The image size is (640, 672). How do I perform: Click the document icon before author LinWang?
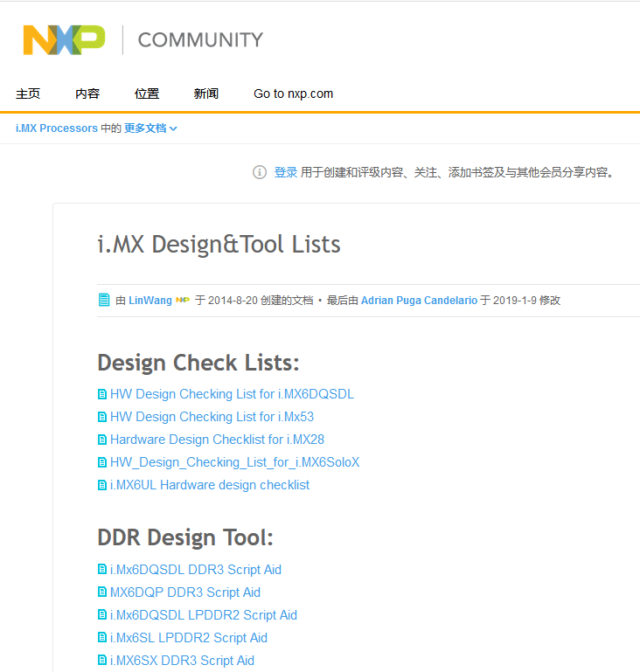point(104,300)
